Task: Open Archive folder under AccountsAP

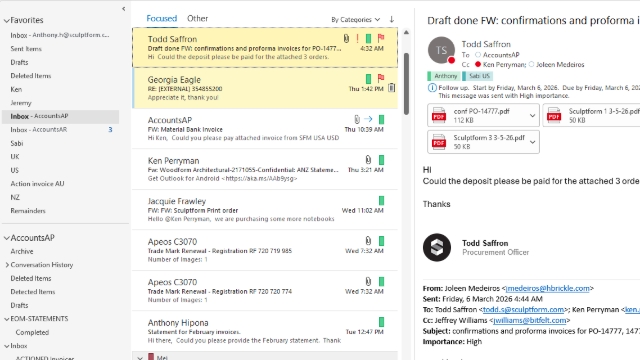Action: click(x=22, y=251)
